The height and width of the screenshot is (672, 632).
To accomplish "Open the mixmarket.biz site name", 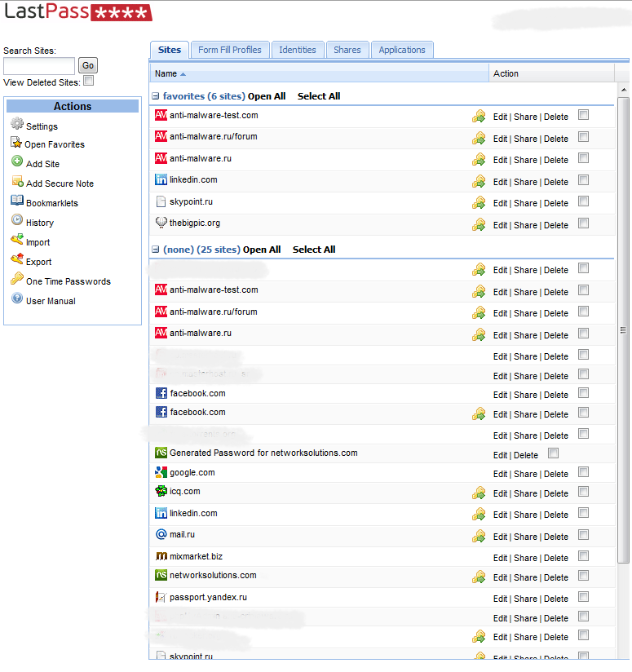I will [x=196, y=556].
